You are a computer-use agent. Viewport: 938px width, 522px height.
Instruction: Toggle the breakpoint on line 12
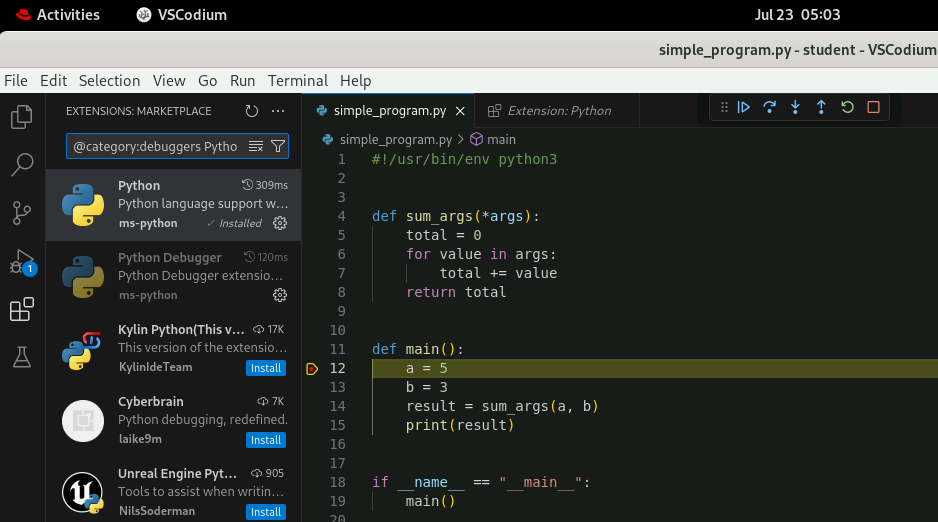point(311,369)
